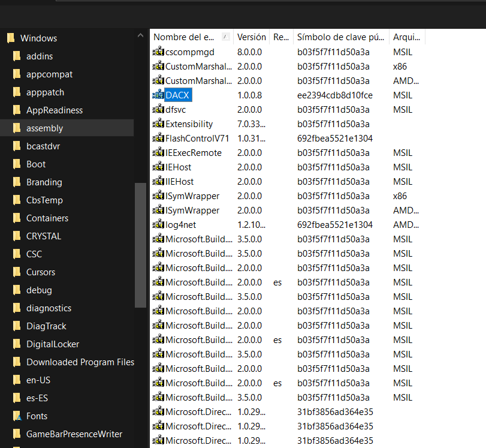Open the DigitalLocker folder in tree
486x448 pixels.
coord(53,344)
